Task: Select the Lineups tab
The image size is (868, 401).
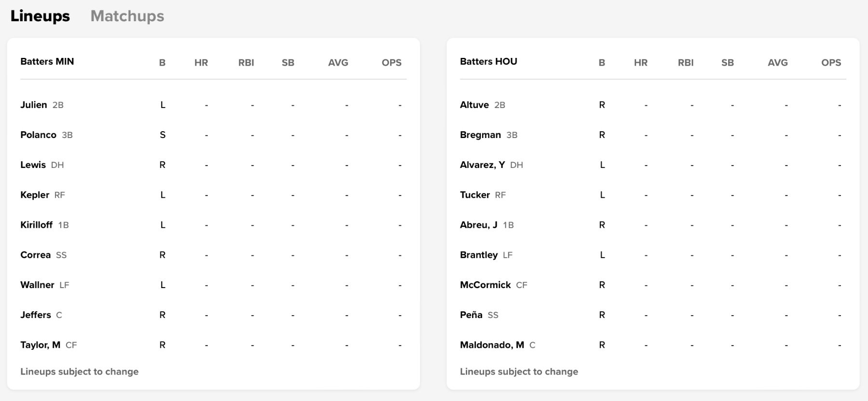Action: pos(40,16)
